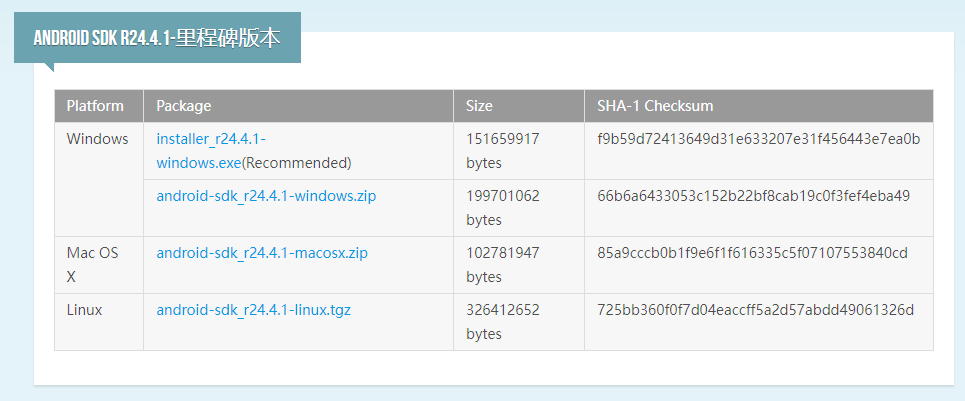
Task: Select the 199701062 bytes size cell
Action: coord(502,207)
